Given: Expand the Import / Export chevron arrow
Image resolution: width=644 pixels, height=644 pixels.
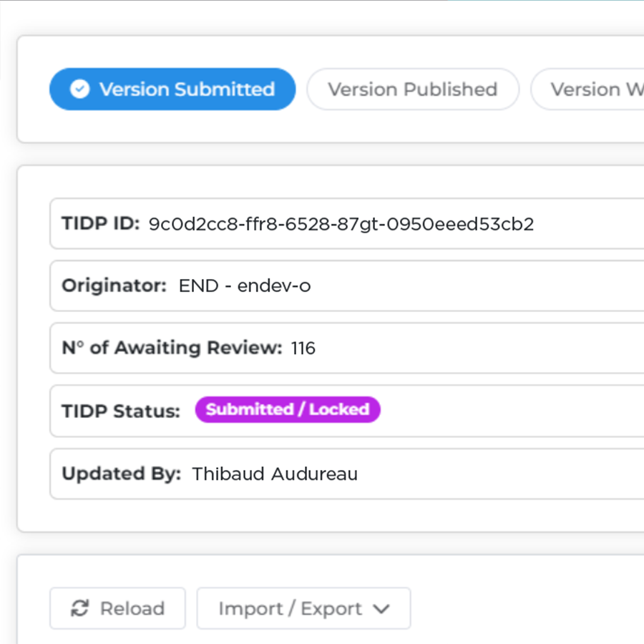Looking at the screenshot, I should pos(381,609).
